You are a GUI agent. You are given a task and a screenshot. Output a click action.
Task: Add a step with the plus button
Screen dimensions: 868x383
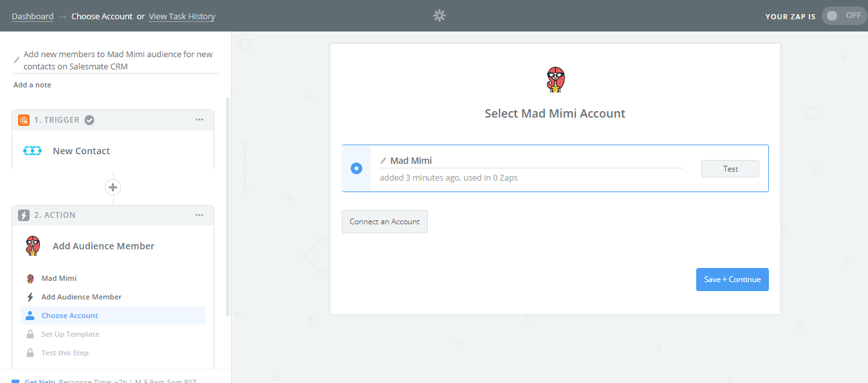click(113, 188)
